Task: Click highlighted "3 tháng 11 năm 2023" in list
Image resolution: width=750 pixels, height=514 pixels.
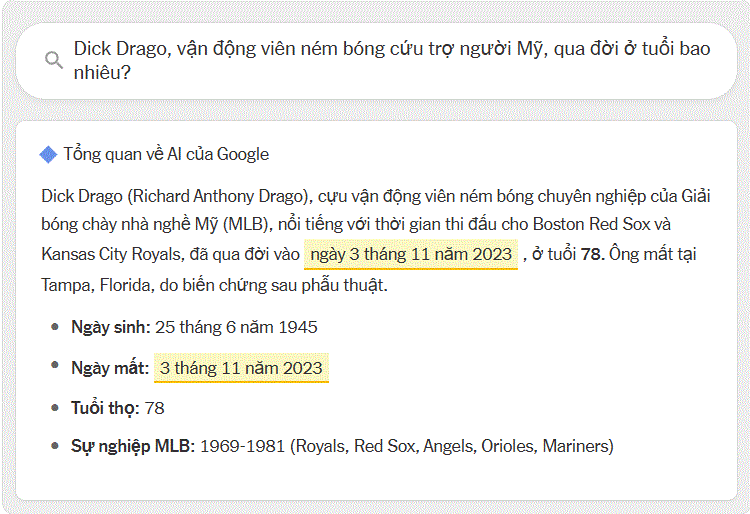Action: tap(241, 368)
